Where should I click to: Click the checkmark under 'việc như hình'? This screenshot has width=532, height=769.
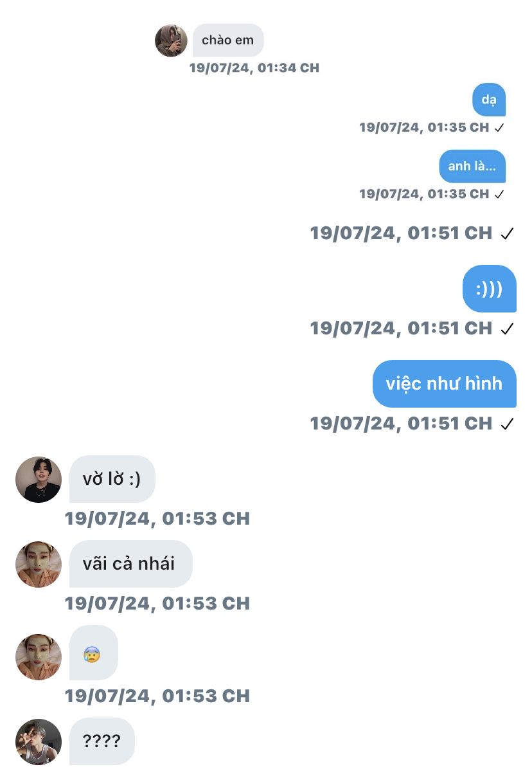(x=508, y=424)
